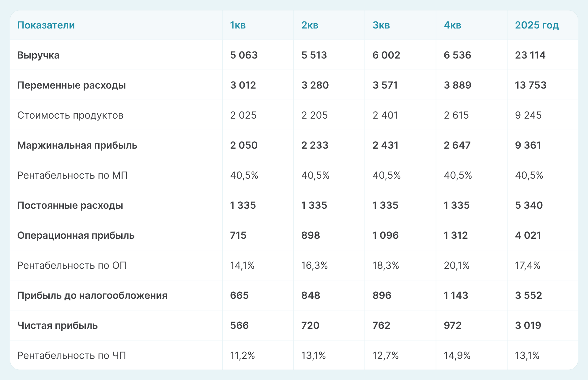Select the 1кв revenue cell 5 063

click(244, 55)
